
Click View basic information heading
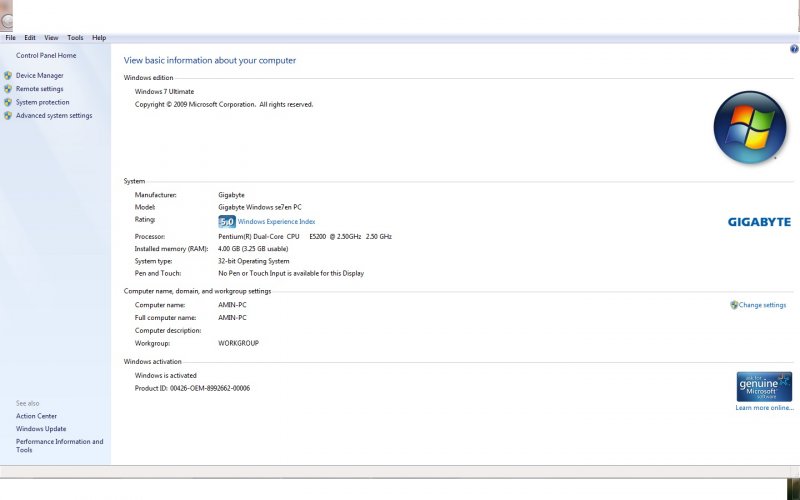(x=210, y=60)
